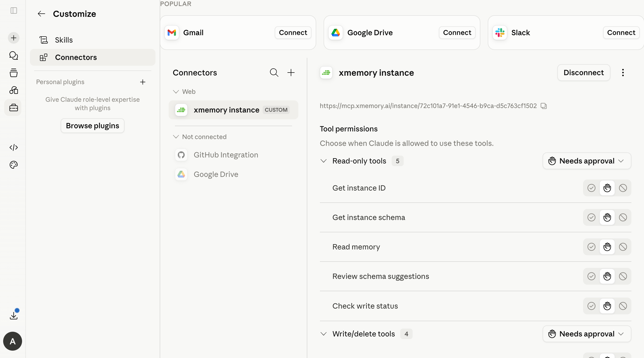Allow always for Review schema suggestions
644x358 pixels.
point(591,276)
